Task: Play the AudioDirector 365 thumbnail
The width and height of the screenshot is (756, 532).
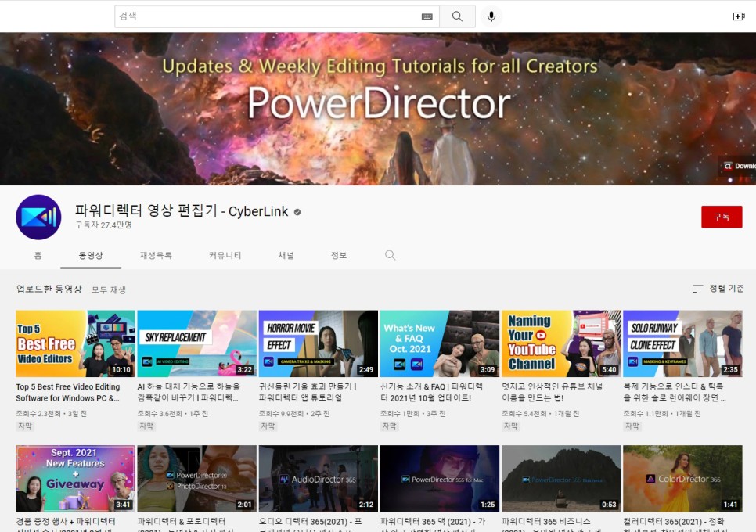Action: [x=319, y=479]
